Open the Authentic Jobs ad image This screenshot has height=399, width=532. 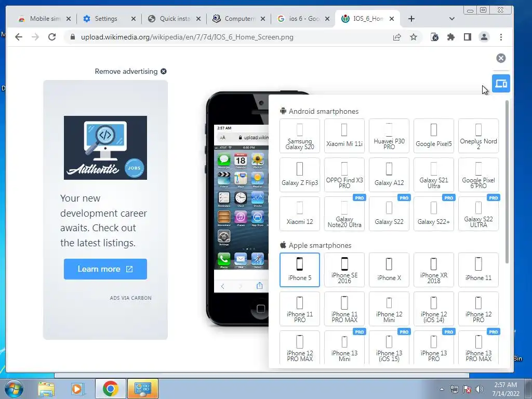105,148
